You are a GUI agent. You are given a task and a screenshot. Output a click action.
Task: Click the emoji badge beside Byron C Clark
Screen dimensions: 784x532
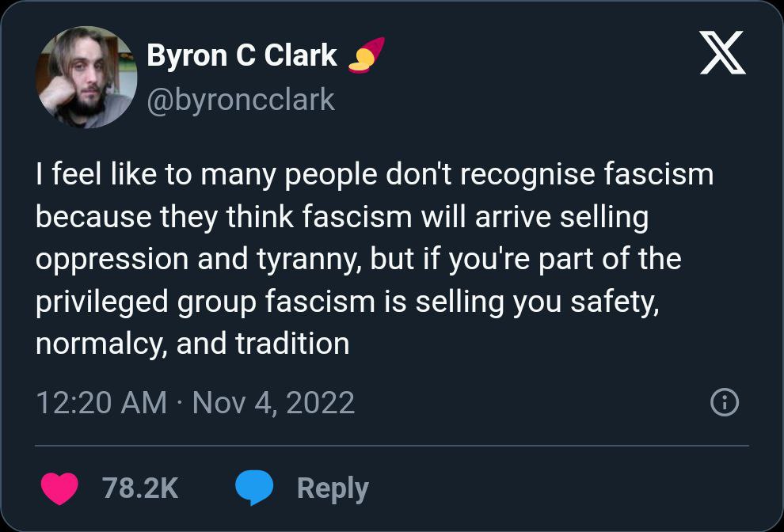point(367,57)
